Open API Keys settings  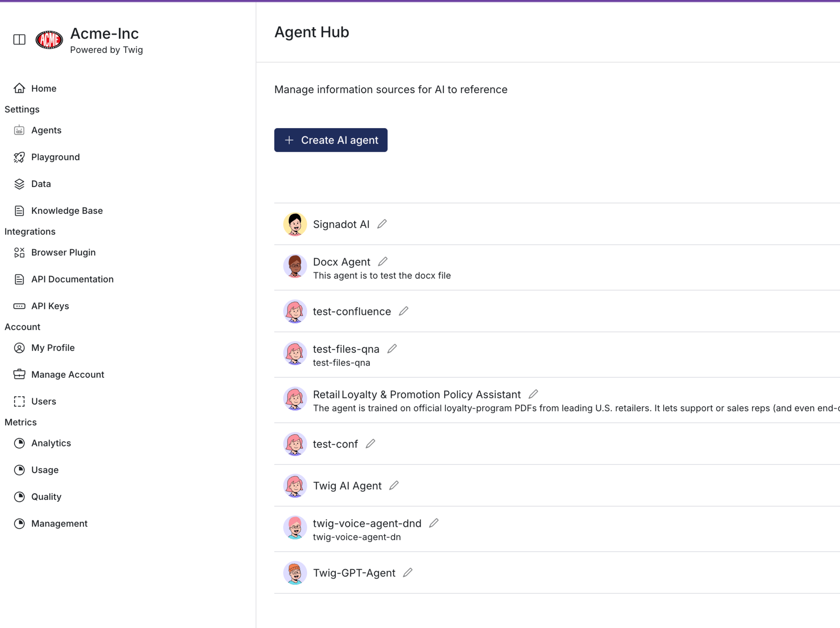[50, 306]
